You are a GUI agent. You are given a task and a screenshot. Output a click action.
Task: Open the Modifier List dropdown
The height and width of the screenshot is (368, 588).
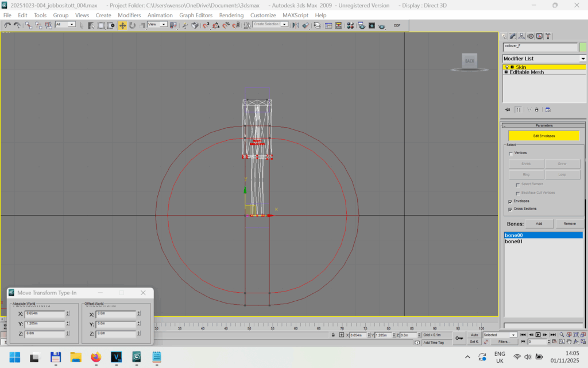tap(583, 59)
